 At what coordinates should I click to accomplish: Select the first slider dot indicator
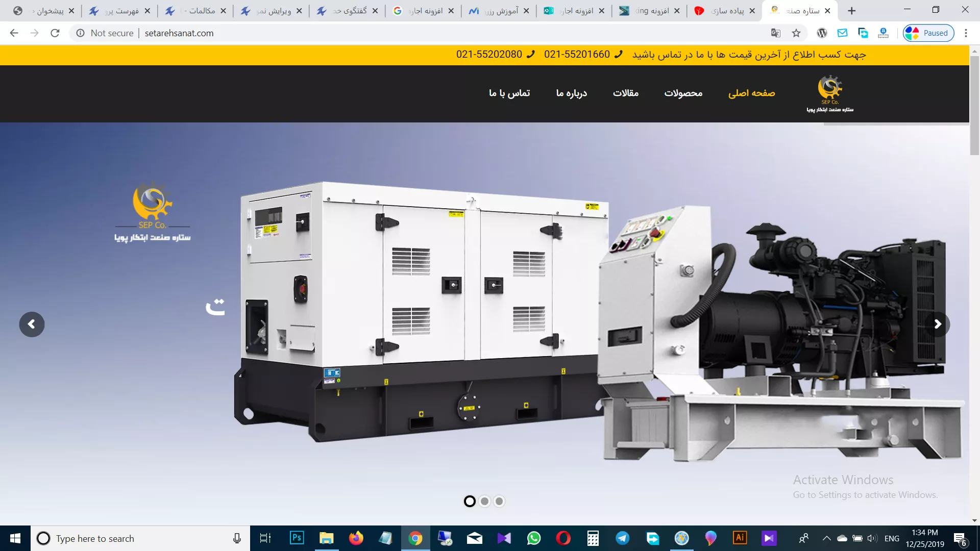[470, 502]
